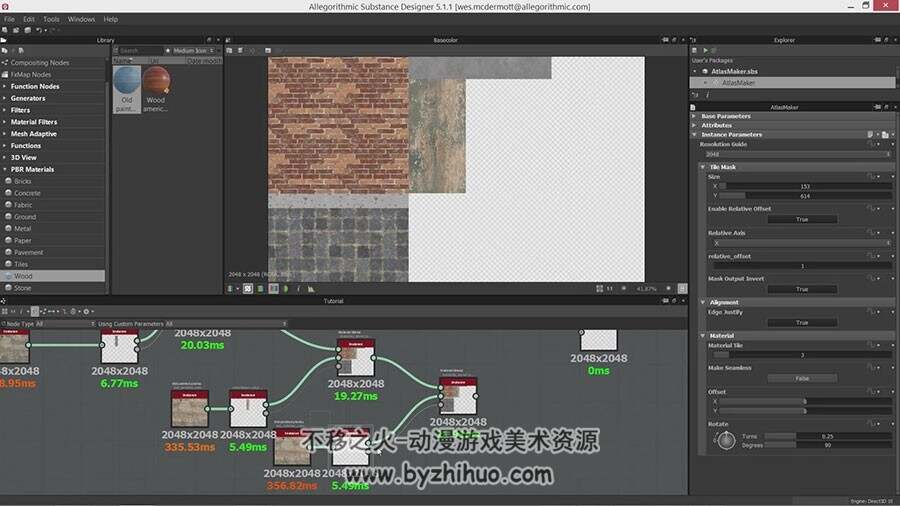Open the Medium Icon view dropdown
Screen dimensions: 900x506
192,50
